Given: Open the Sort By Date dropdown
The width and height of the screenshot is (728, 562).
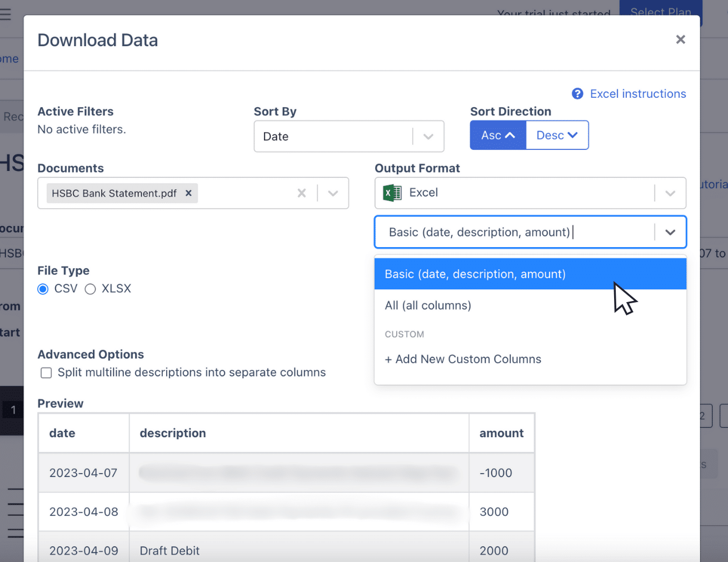Looking at the screenshot, I should (x=348, y=136).
